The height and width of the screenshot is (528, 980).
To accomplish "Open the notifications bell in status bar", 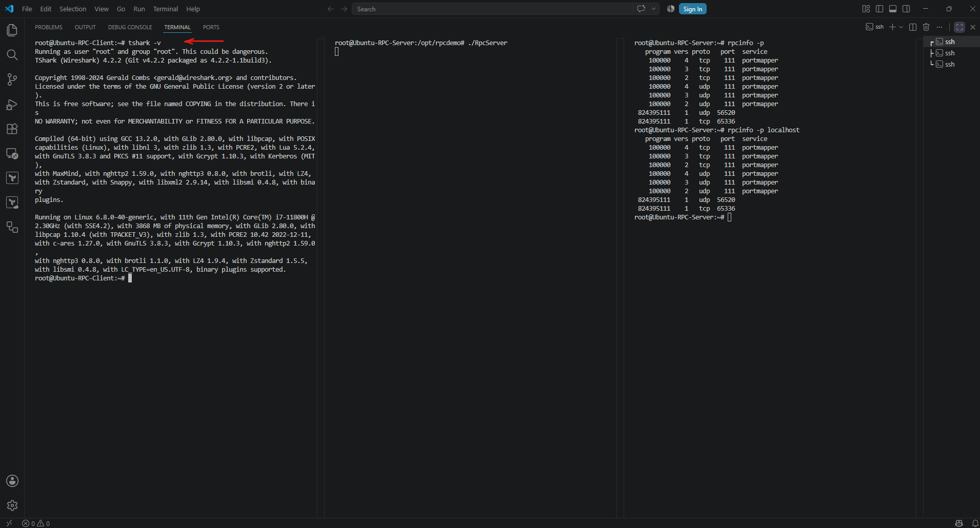I will [x=975, y=523].
